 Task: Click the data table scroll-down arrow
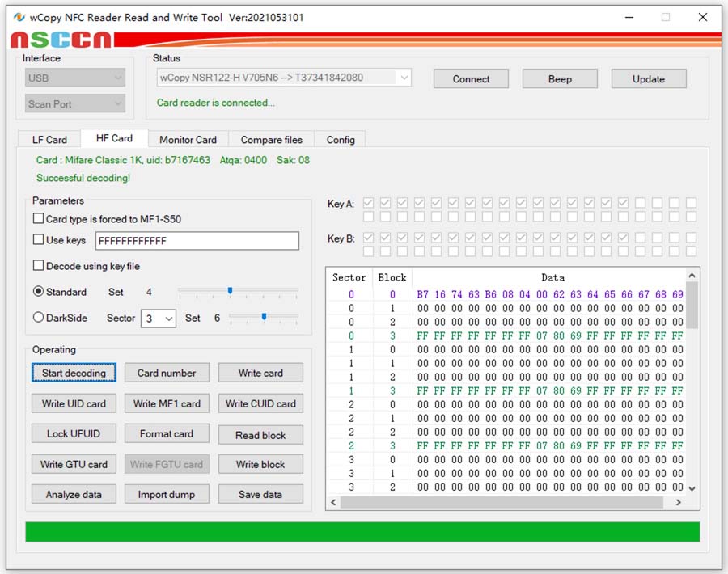[692, 488]
